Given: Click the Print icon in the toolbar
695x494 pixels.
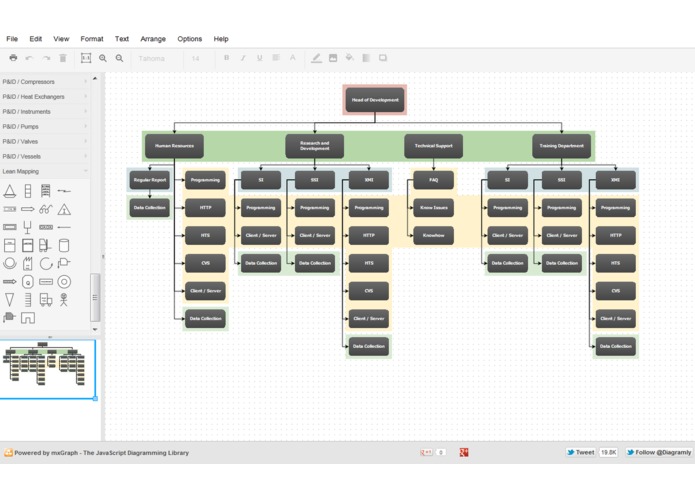Looking at the screenshot, I should (x=13, y=58).
